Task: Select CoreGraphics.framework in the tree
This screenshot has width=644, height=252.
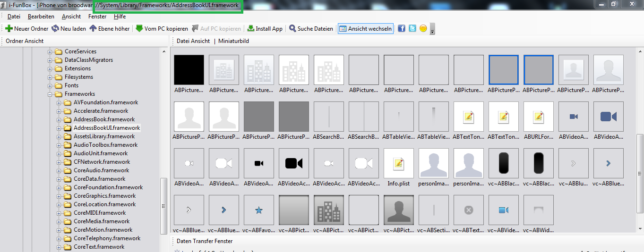Action: (104, 196)
